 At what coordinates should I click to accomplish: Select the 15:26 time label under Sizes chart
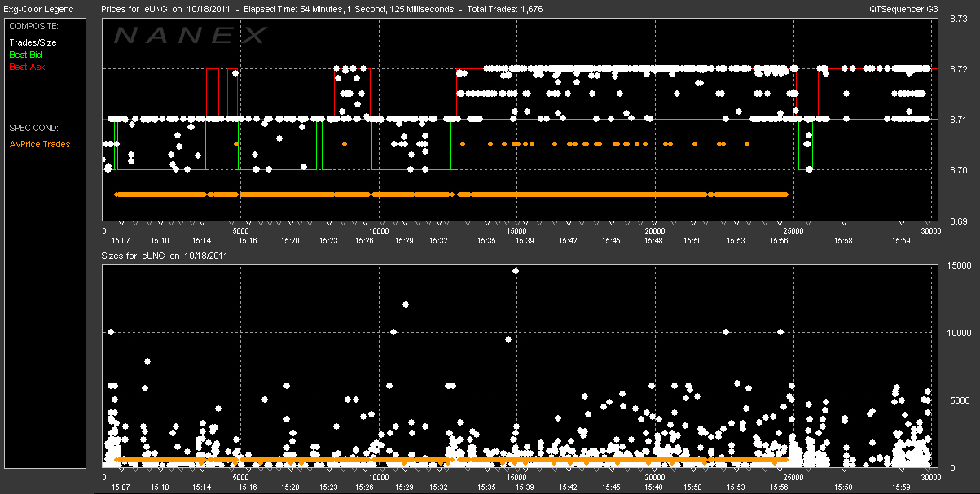[x=365, y=487]
